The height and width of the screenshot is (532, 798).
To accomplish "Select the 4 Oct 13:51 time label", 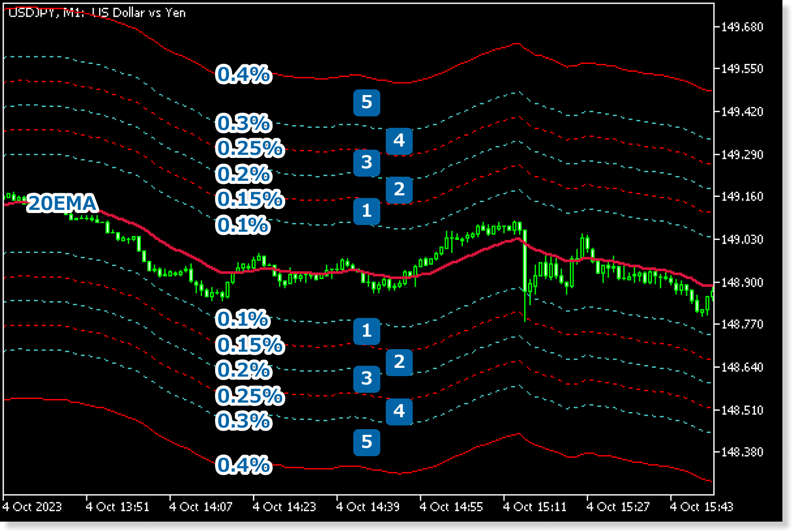I will pos(117,507).
